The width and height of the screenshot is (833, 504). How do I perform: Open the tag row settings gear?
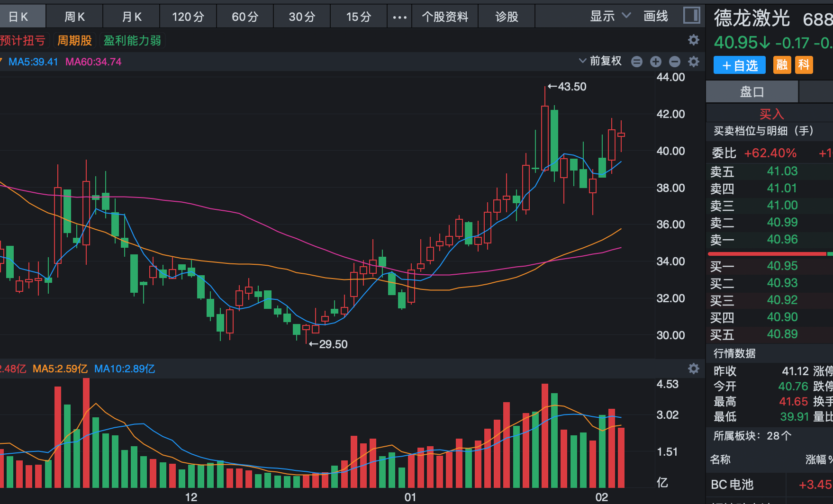pos(694,40)
